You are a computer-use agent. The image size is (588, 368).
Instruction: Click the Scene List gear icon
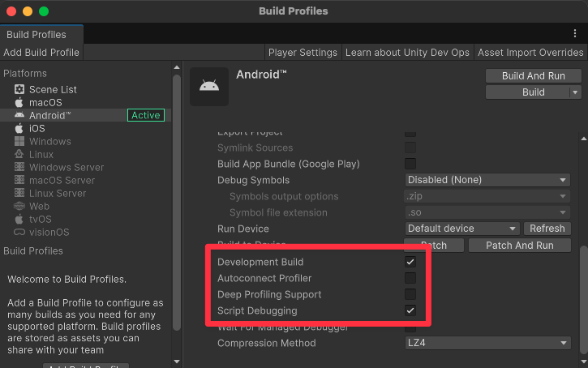(19, 89)
